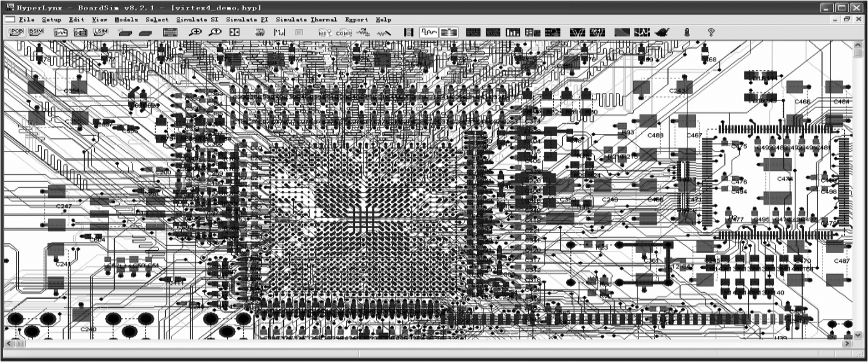868x362 pixels.
Task: Open the Select menu
Action: (x=157, y=19)
